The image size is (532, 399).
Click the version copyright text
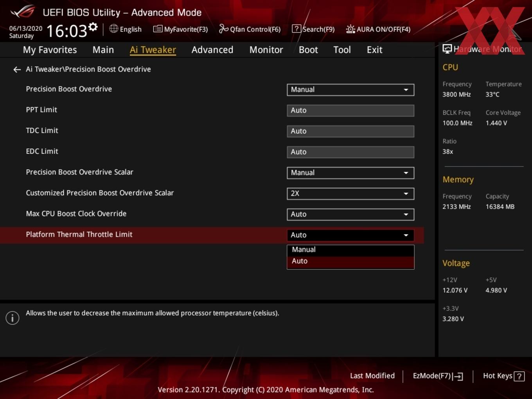pos(266,390)
